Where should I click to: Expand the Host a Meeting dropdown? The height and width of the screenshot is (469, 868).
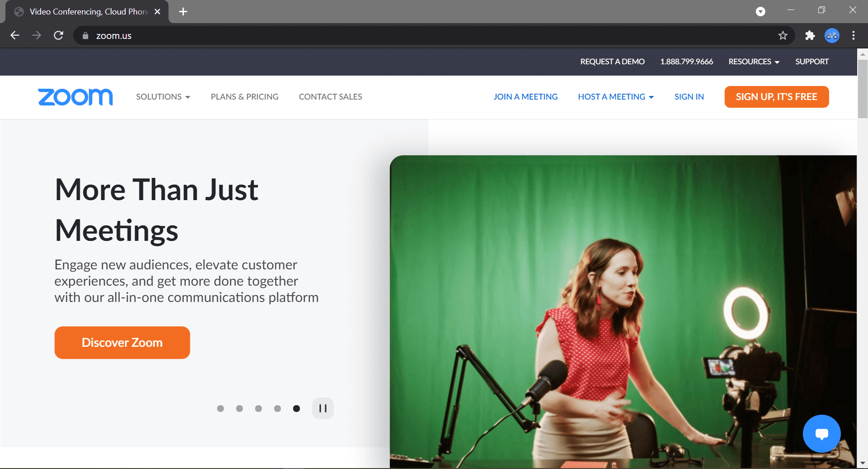pos(616,97)
